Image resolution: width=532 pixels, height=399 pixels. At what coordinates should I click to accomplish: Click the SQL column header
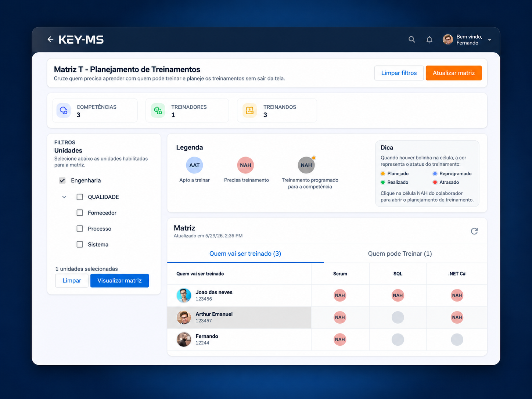pos(398,274)
